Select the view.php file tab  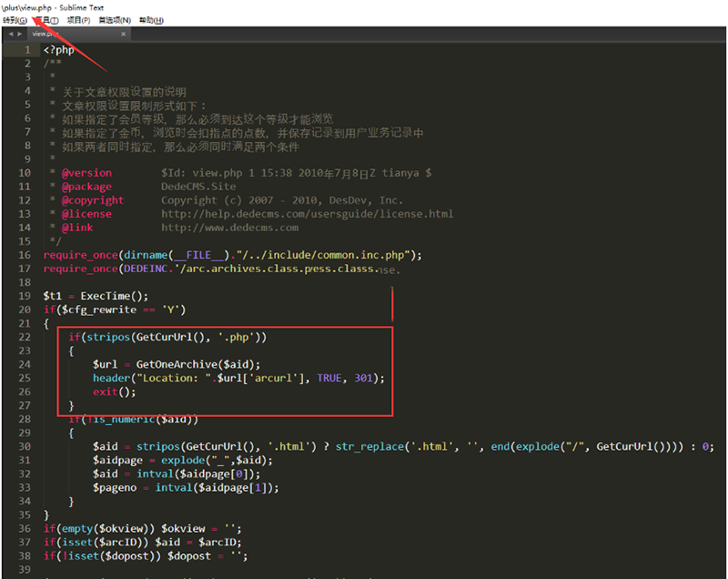click(44, 34)
